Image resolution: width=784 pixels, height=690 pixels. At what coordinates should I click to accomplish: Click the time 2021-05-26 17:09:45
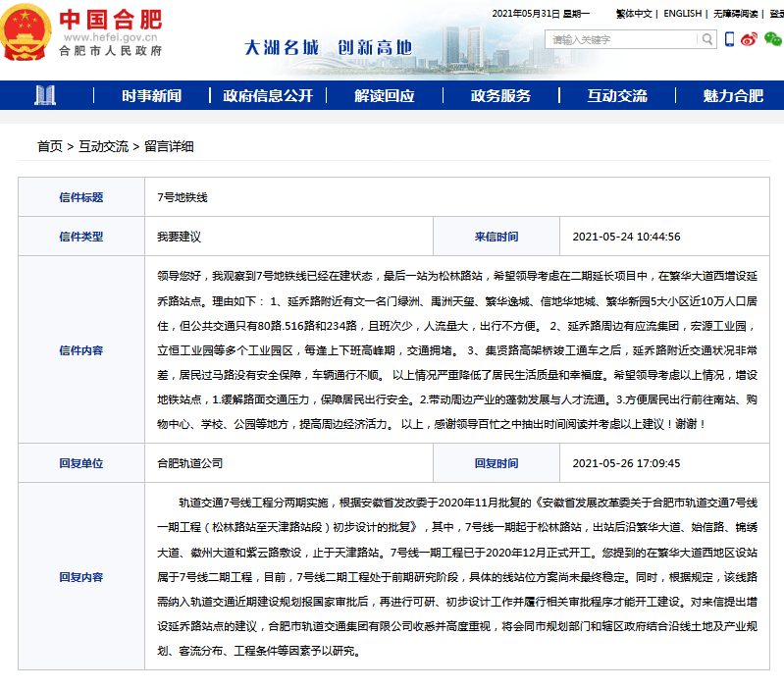click(626, 463)
